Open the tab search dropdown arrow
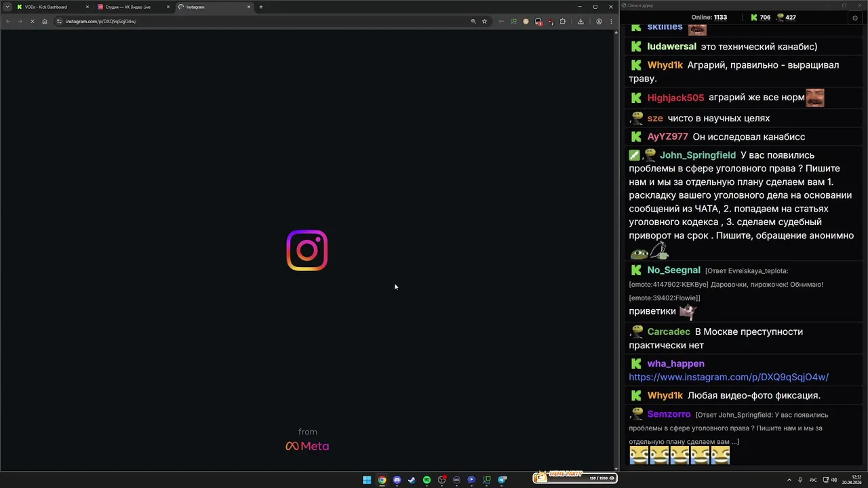The height and width of the screenshot is (488, 868). click(7, 7)
